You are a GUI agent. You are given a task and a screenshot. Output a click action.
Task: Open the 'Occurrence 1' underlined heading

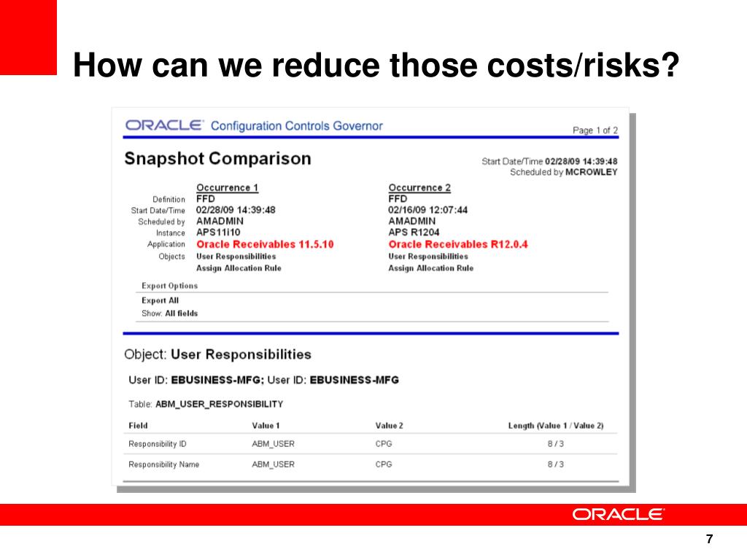pos(228,187)
